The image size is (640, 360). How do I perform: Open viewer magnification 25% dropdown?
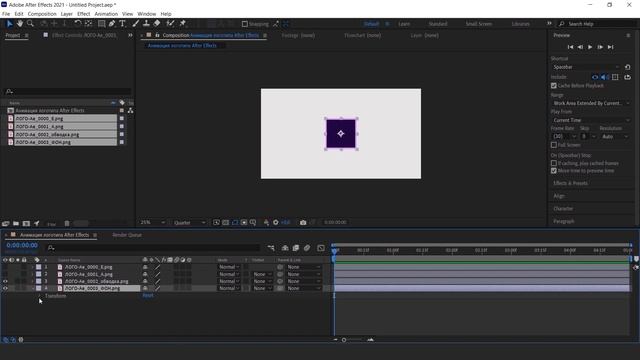[153, 222]
